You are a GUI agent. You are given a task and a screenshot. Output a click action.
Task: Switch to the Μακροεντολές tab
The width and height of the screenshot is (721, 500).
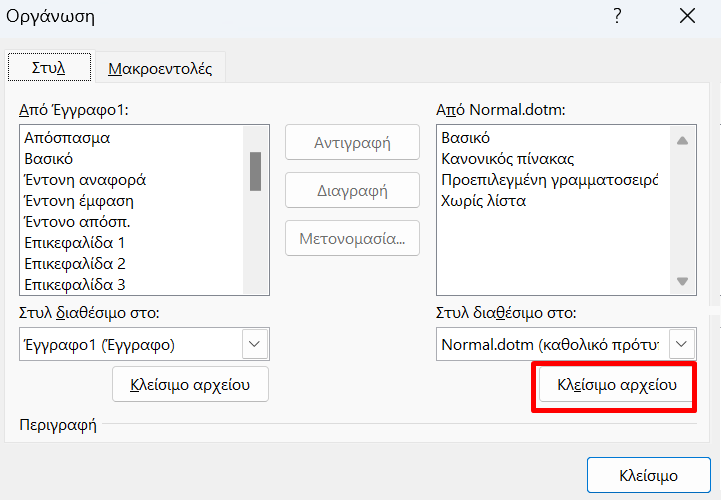(x=160, y=69)
